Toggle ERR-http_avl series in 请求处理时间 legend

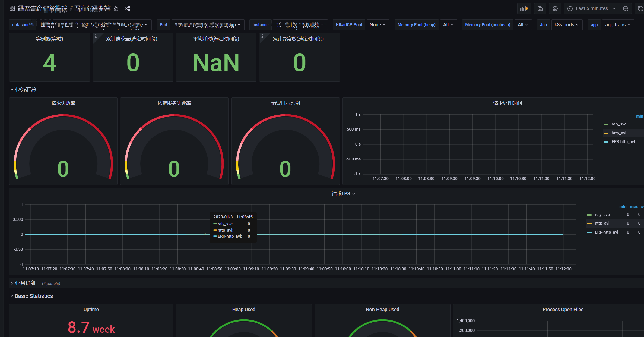pyautogui.click(x=623, y=142)
